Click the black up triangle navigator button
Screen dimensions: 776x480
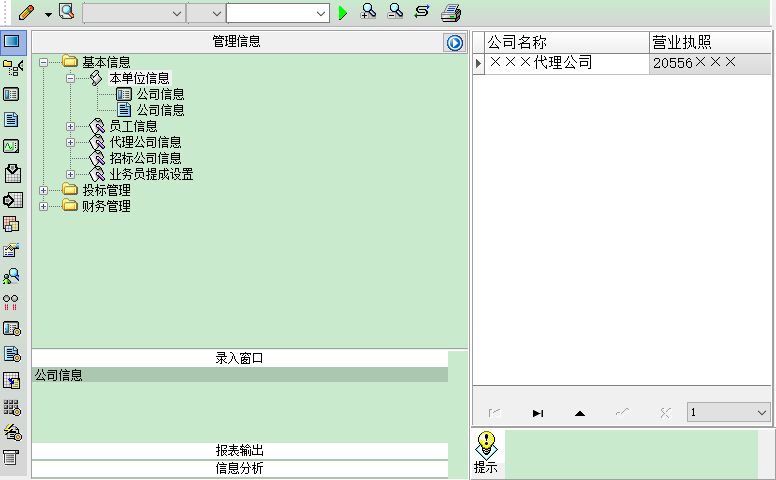pos(580,414)
